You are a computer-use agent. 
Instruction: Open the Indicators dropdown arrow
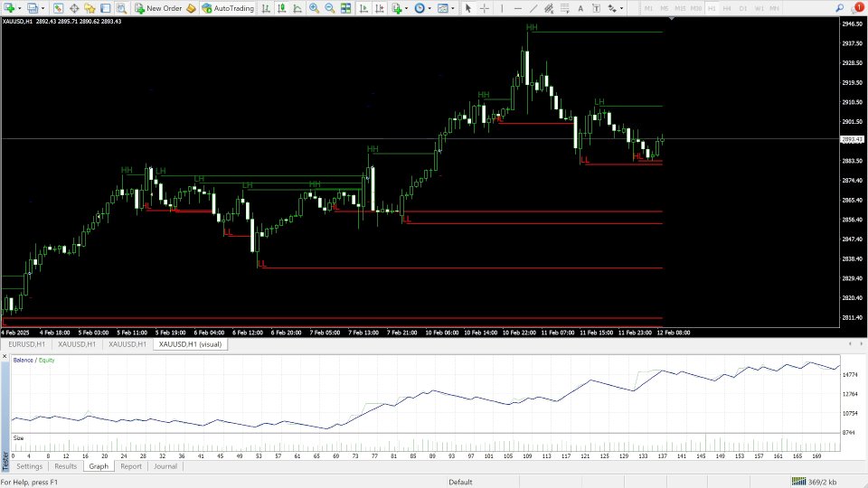(406, 8)
